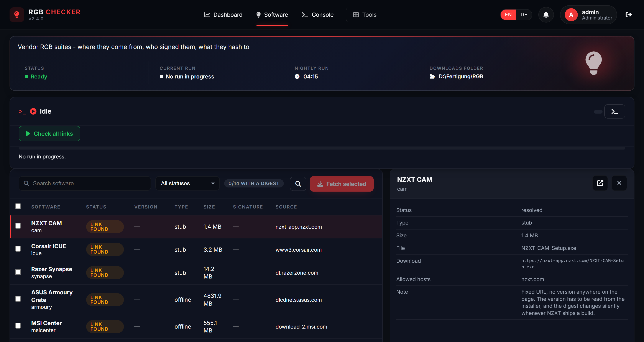Click the NZXT-CAM-Setup.exe file value
The width and height of the screenshot is (644, 342).
pyautogui.click(x=549, y=248)
